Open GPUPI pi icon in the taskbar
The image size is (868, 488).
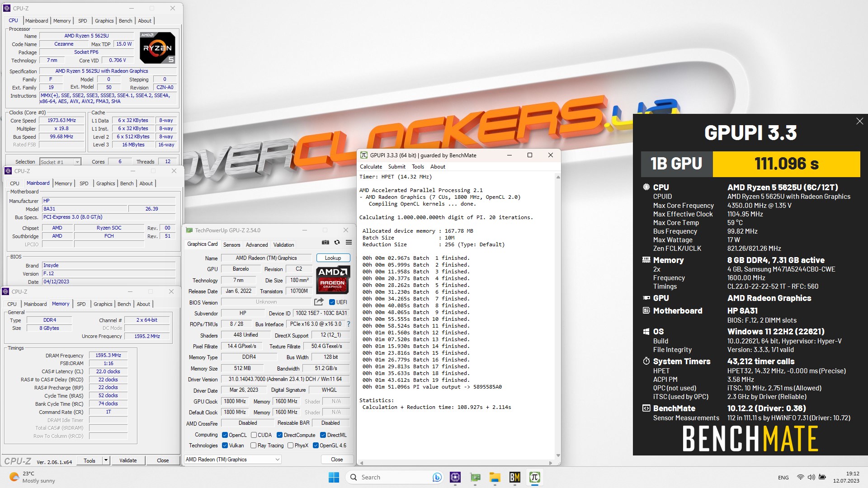535,477
